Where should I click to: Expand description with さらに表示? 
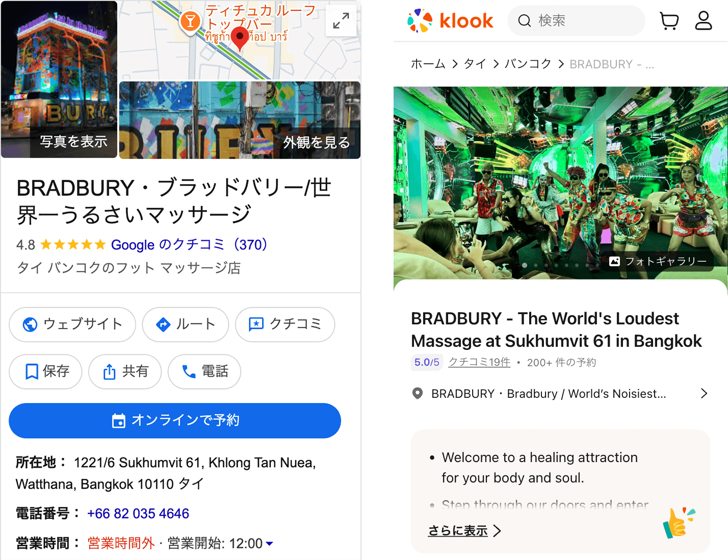tap(464, 531)
